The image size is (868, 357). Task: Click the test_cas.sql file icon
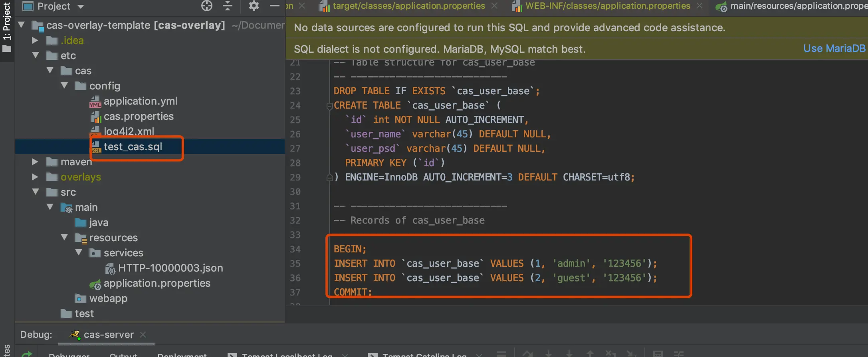96,147
